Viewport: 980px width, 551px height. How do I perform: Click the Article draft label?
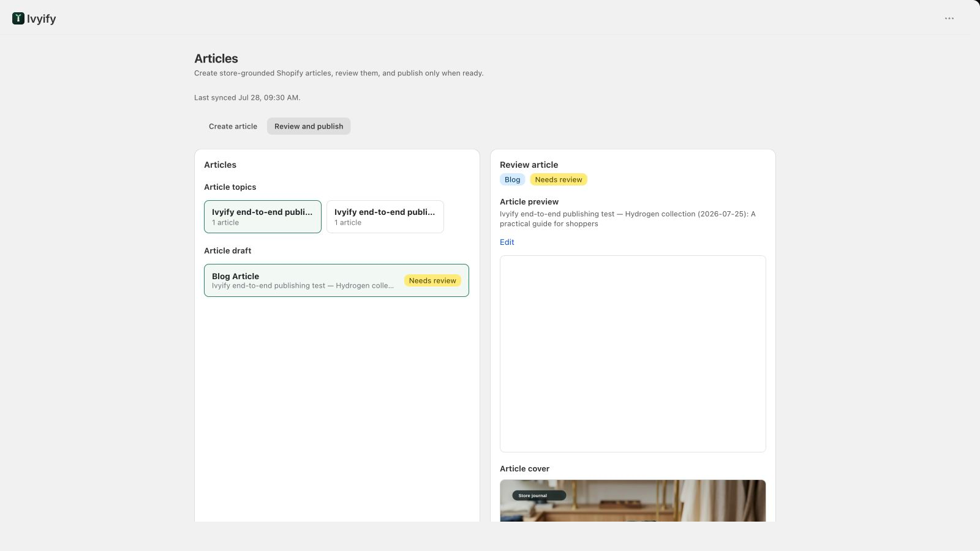click(x=228, y=251)
